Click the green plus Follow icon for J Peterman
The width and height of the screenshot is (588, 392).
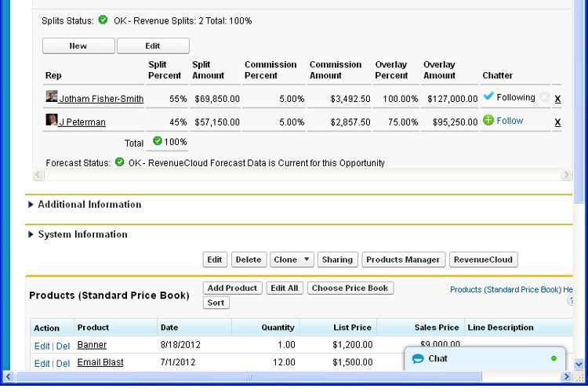(x=488, y=121)
